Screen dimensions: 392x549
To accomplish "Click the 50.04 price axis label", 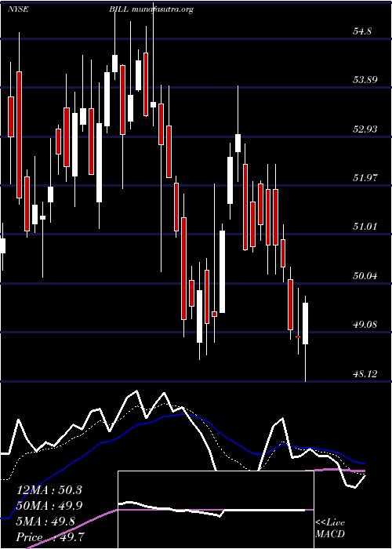I will pyautogui.click(x=365, y=276).
